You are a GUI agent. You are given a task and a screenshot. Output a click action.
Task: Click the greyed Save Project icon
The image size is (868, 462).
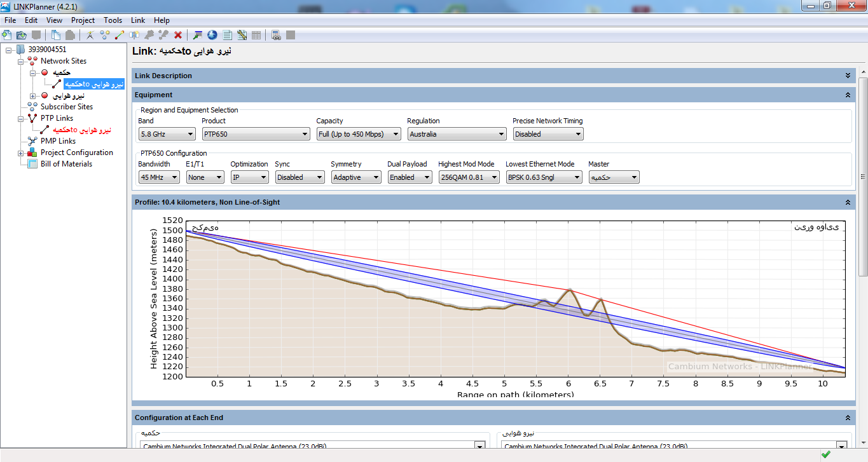point(36,35)
